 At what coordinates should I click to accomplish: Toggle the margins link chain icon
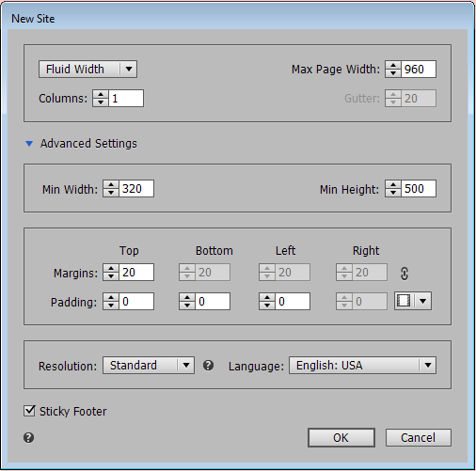(x=405, y=274)
